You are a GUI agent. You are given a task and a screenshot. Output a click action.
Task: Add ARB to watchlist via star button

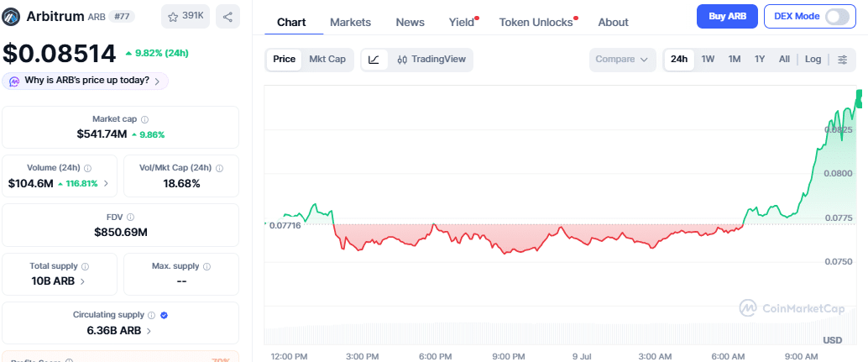pyautogui.click(x=186, y=16)
